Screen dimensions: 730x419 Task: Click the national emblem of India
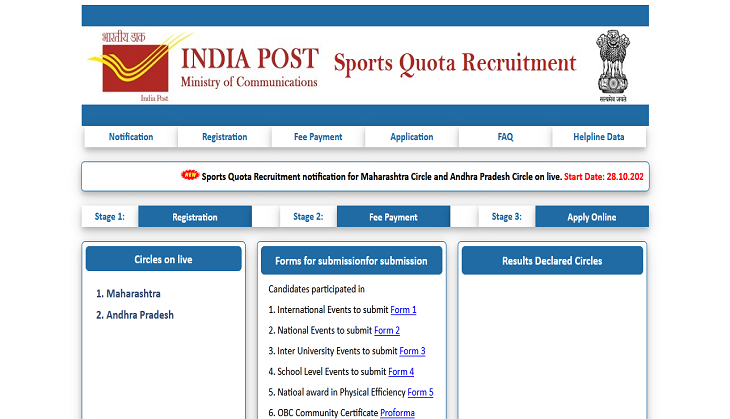tap(613, 65)
